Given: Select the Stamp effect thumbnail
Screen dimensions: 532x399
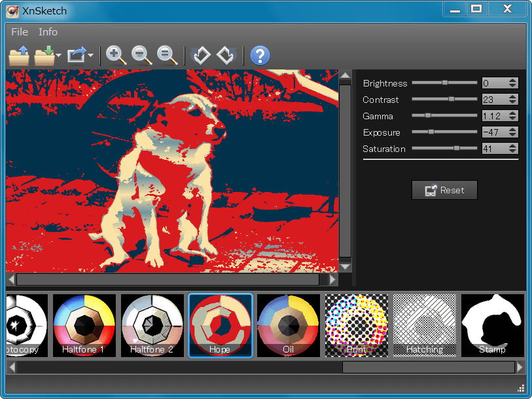Looking at the screenshot, I should (x=493, y=326).
